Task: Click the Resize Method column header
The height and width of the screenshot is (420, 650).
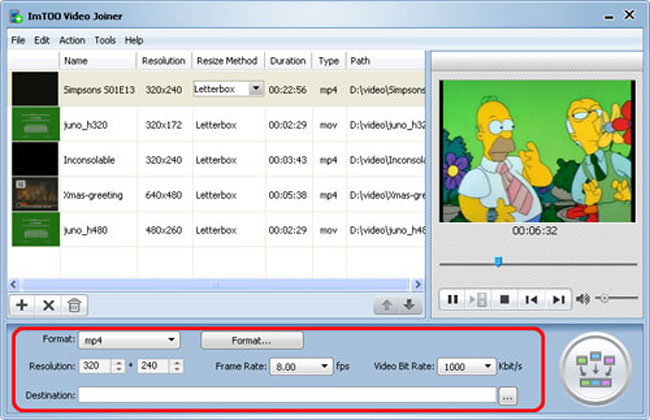Action: click(x=227, y=61)
